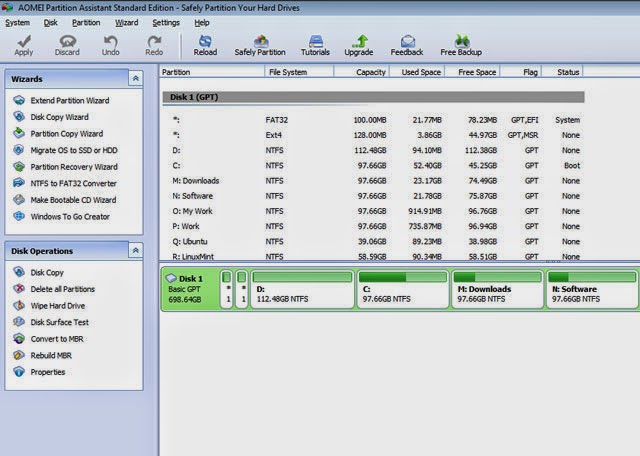
Task: Select the FAT32 EFI partition row
Action: pyautogui.click(x=373, y=120)
